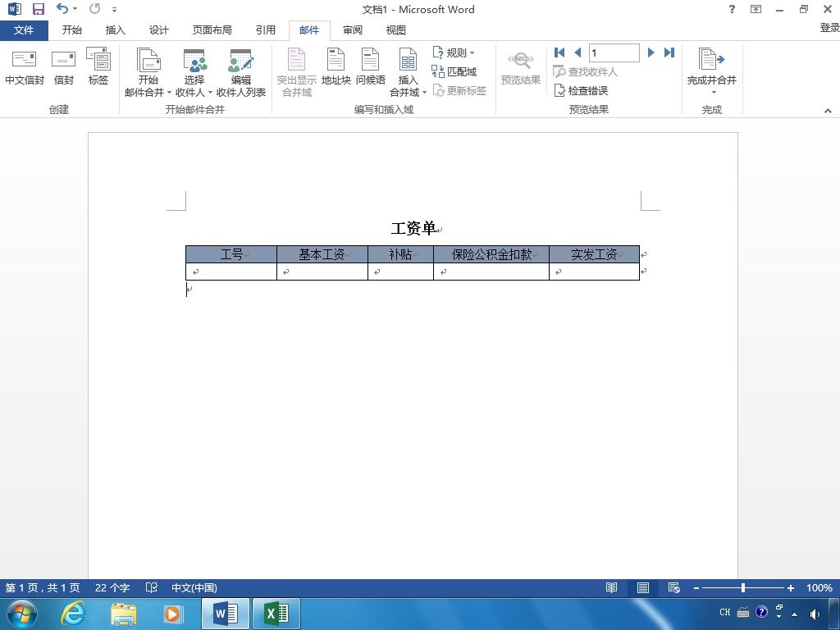Switch to the Home (开始) tab

(72, 30)
